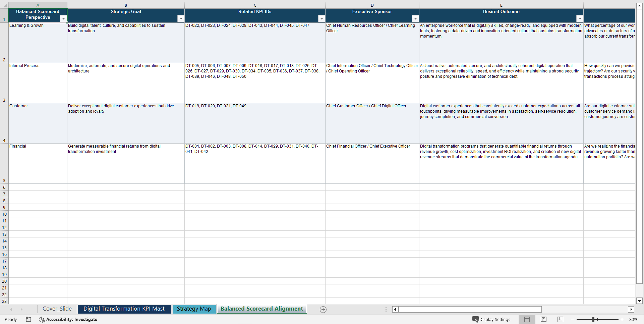This screenshot has width=644, height=324.
Task: Select 'Chief Human Resources Officer' sponsor cell
Action: (x=372, y=43)
